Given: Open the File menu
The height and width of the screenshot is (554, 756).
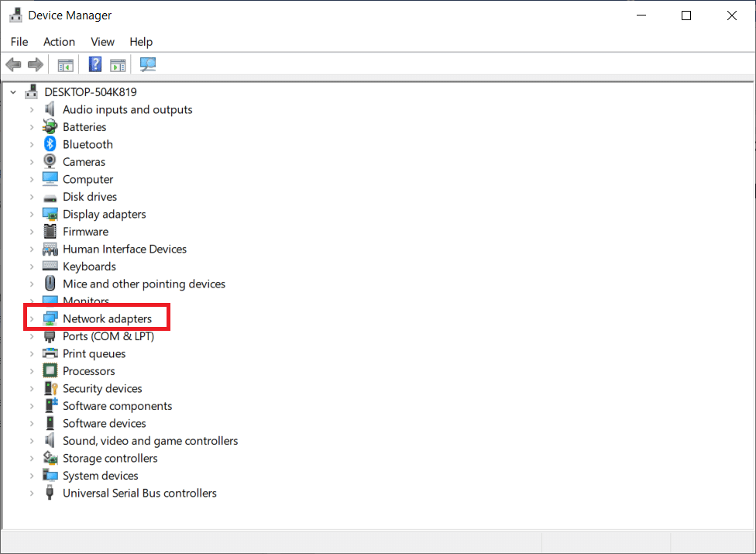Looking at the screenshot, I should 19,42.
